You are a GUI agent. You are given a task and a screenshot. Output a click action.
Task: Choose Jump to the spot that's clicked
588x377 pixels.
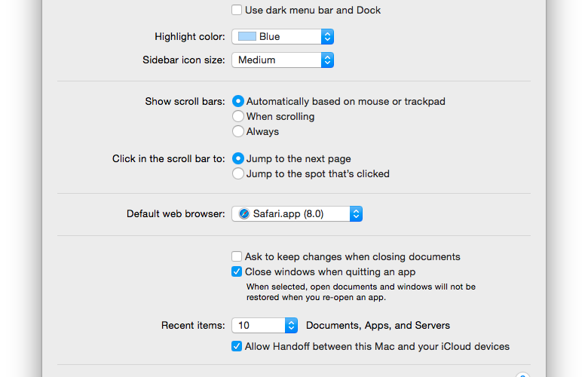tap(238, 173)
